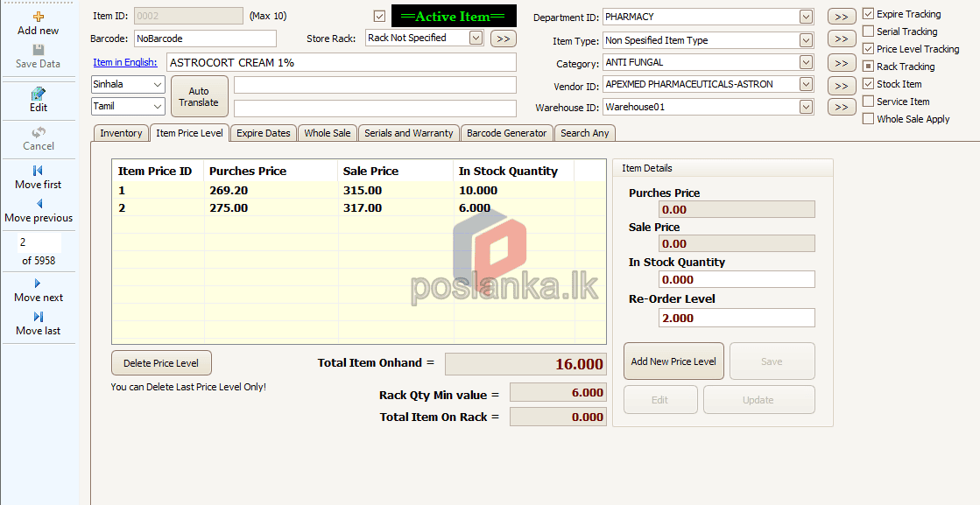This screenshot has width=980, height=505.
Task: Click purchase price cell 275.00
Action: point(271,208)
